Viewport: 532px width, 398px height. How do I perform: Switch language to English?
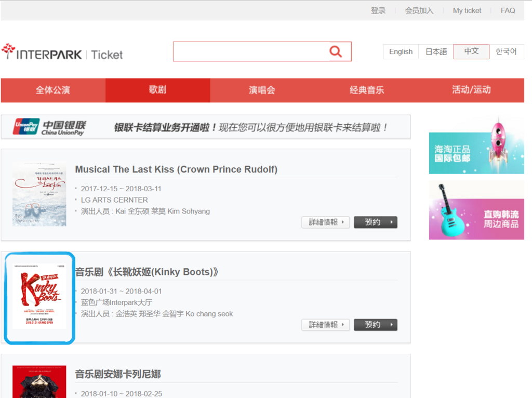401,51
